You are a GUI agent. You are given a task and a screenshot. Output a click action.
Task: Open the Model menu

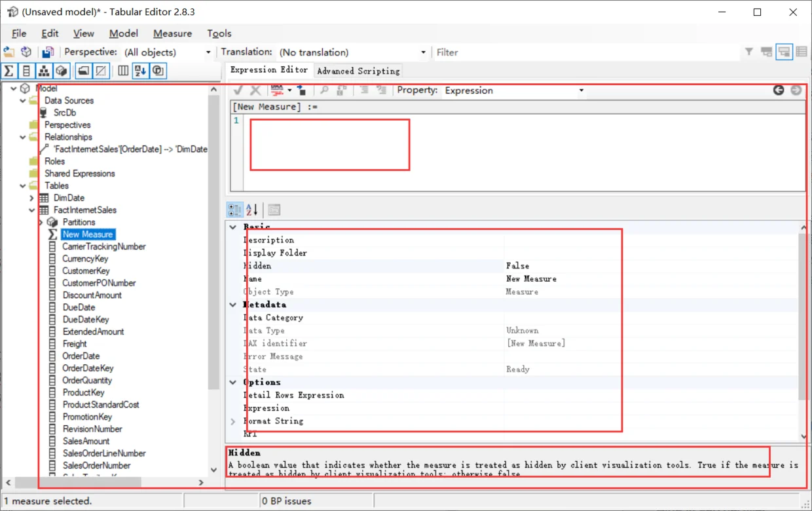point(124,33)
